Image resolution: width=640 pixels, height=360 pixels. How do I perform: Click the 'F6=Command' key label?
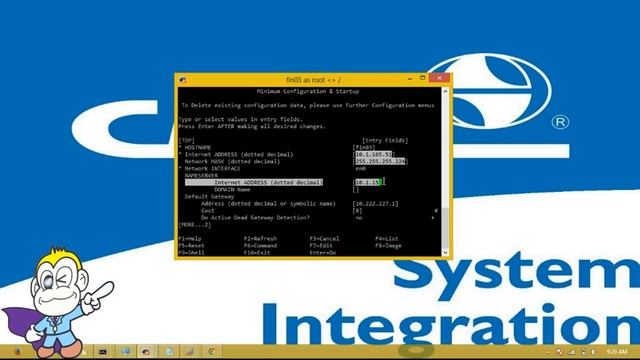coord(260,245)
